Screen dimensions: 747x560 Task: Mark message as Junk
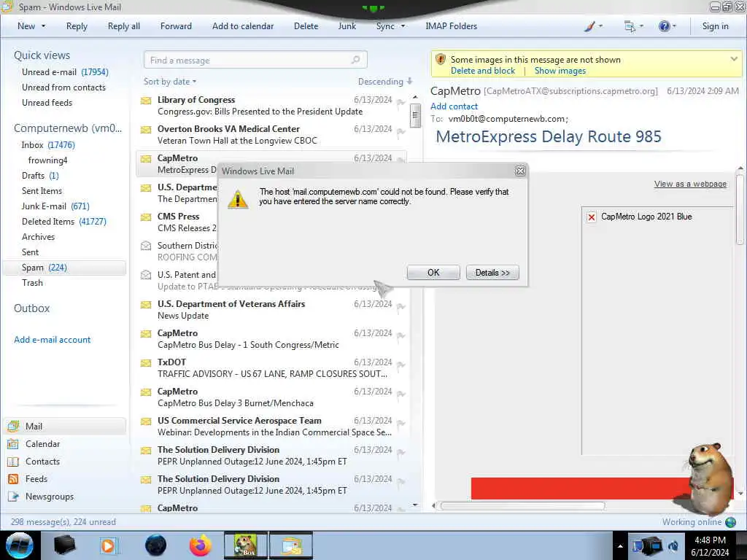(347, 26)
